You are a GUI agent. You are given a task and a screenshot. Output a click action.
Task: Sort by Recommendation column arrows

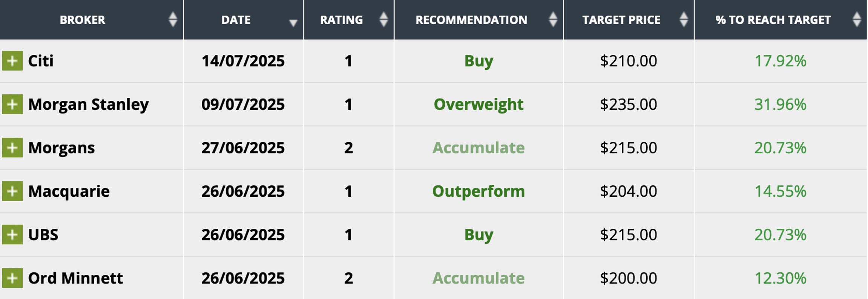[x=553, y=20]
